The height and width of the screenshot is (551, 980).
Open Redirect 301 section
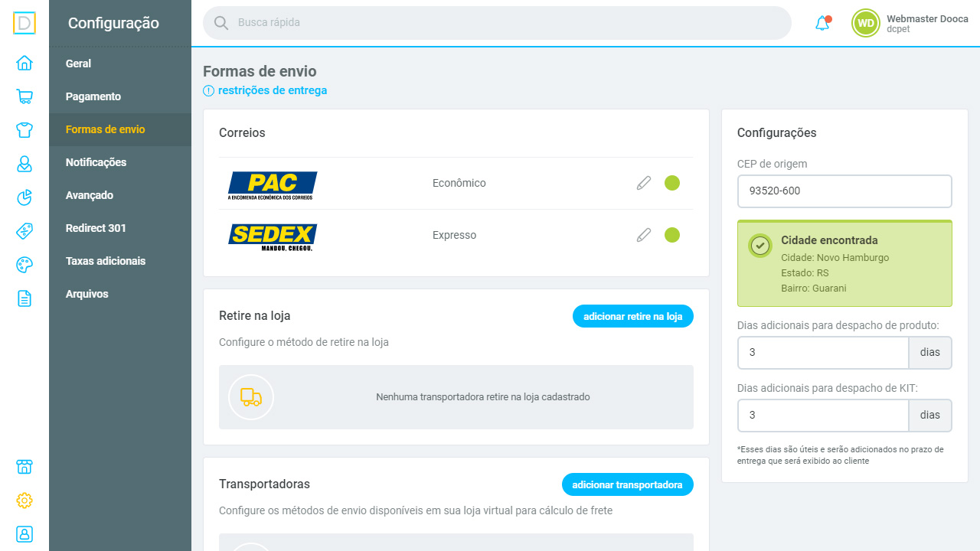120,228
